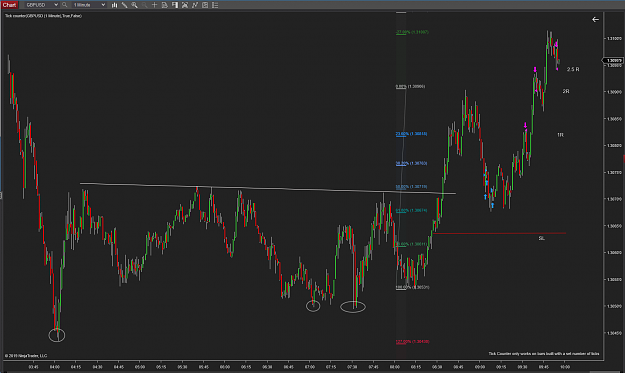This screenshot has height=373, width=625.
Task: Click the Tick counter indicator label
Action: [x=43, y=16]
